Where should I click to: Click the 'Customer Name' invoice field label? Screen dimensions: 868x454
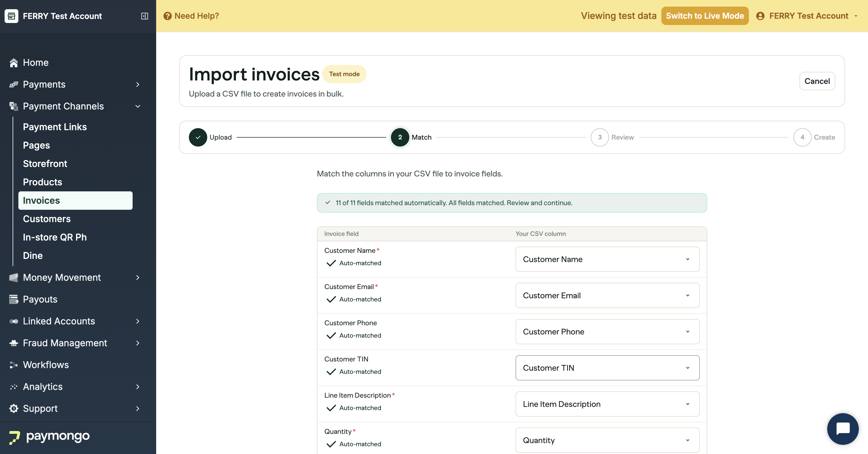(350, 250)
